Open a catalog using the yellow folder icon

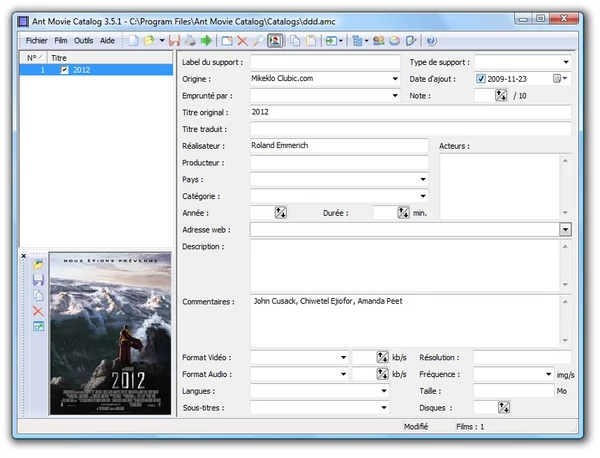click(149, 41)
